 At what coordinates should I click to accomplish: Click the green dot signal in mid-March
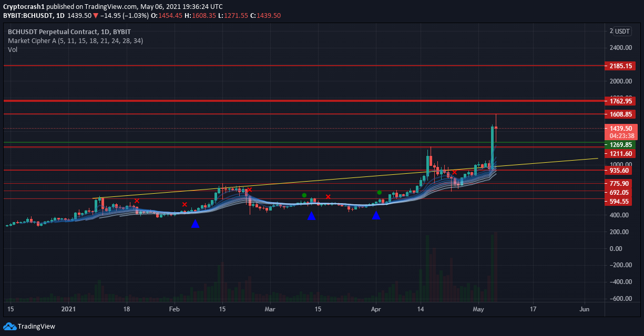click(x=304, y=195)
